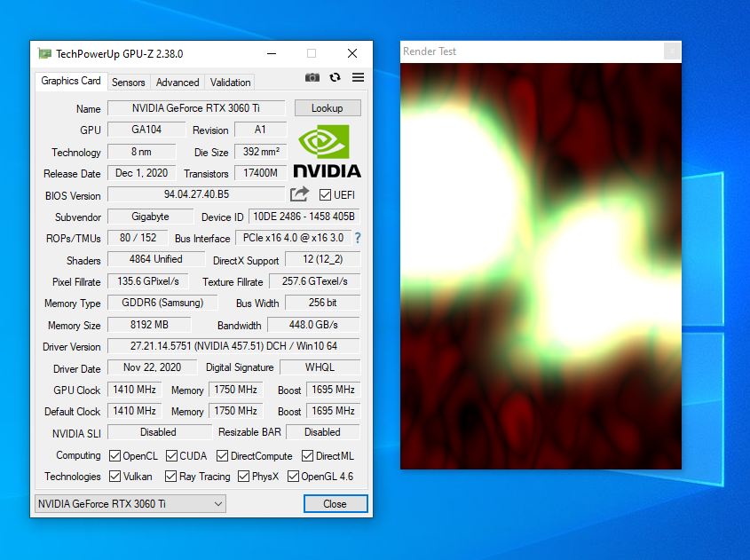The height and width of the screenshot is (560, 750).
Task: Switch to the Sensors tab
Action: tap(128, 83)
